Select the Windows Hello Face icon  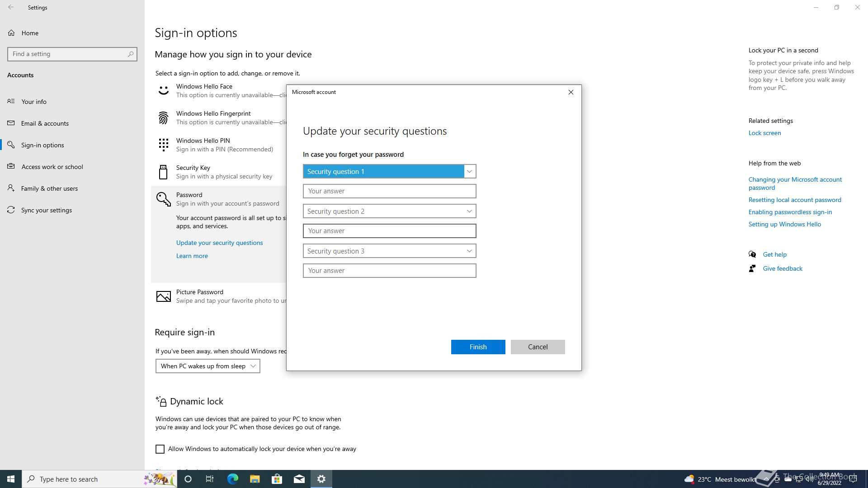(163, 91)
